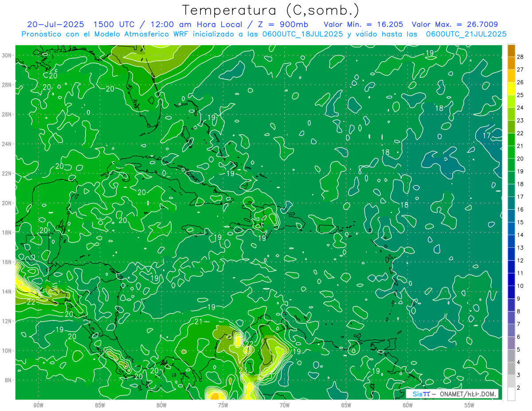532x411 pixels.
Task: Click the title 'Temperatura (C,somb.)'
Action: (271, 10)
